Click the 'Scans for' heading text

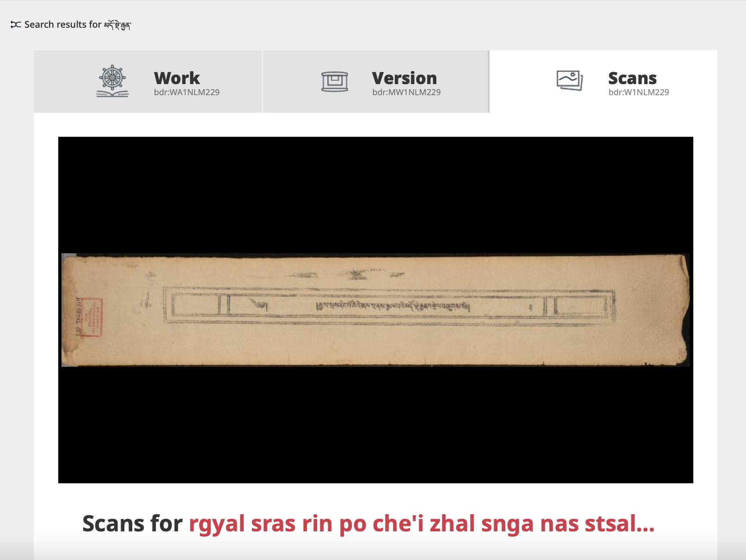[132, 524]
